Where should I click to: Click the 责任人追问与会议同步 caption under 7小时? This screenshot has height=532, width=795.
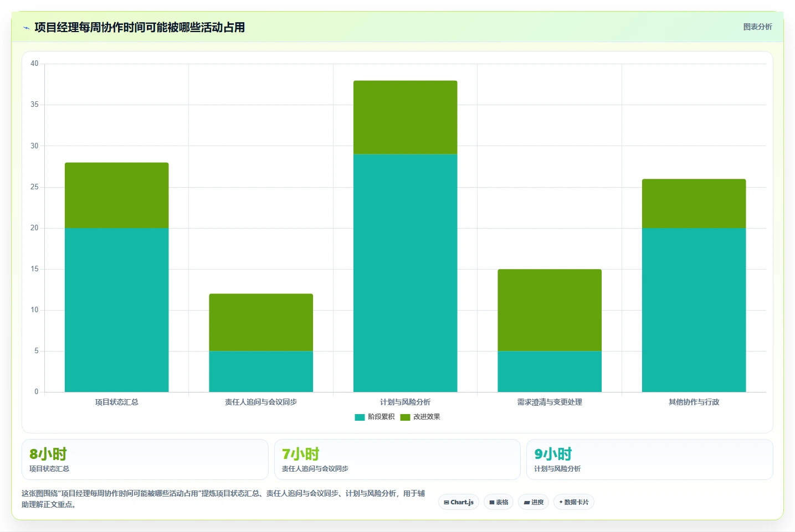tap(315, 468)
